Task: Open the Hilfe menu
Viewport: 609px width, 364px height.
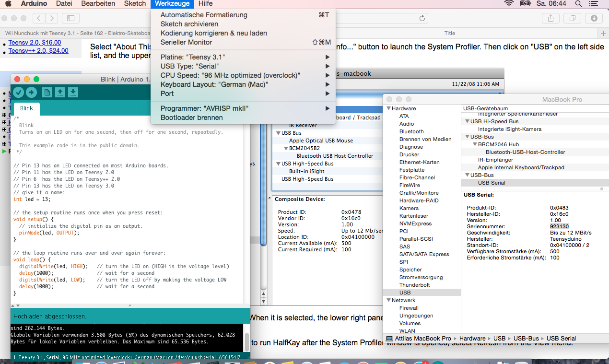Action: click(x=205, y=4)
